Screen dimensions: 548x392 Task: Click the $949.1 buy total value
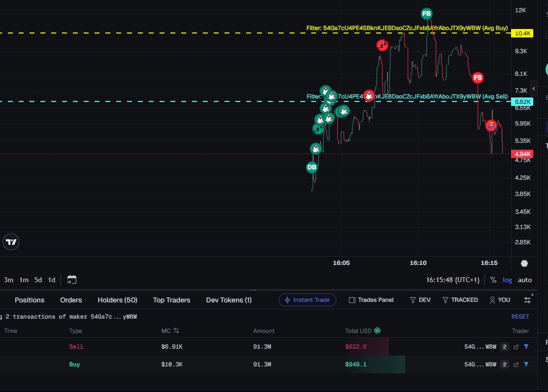point(356,364)
